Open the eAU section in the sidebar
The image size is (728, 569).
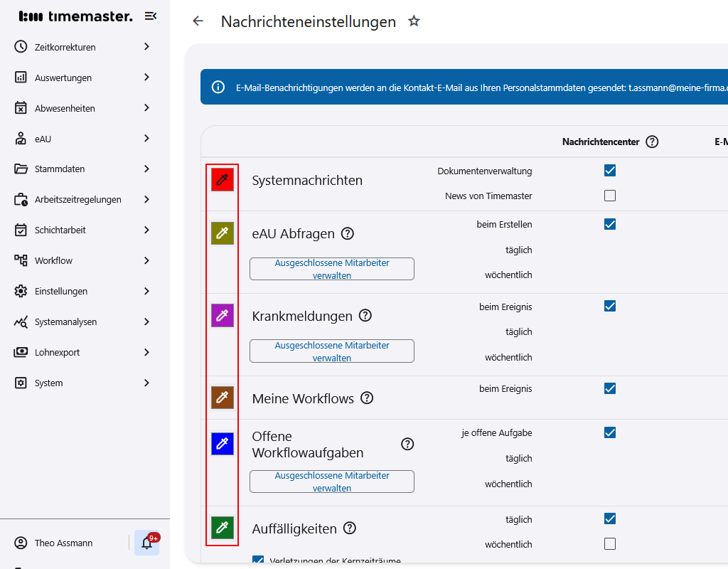(44, 139)
